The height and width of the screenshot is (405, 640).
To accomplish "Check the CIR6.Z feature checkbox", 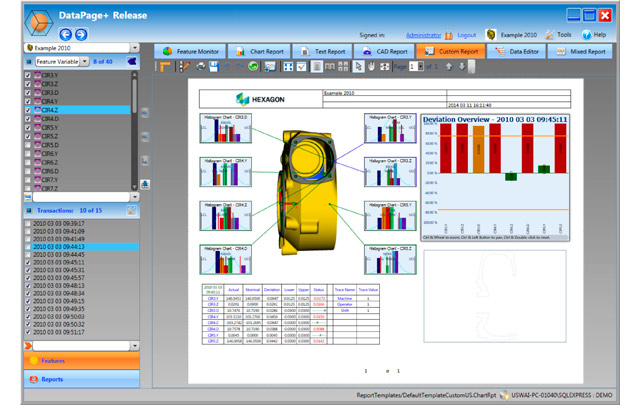I will pos(28,162).
